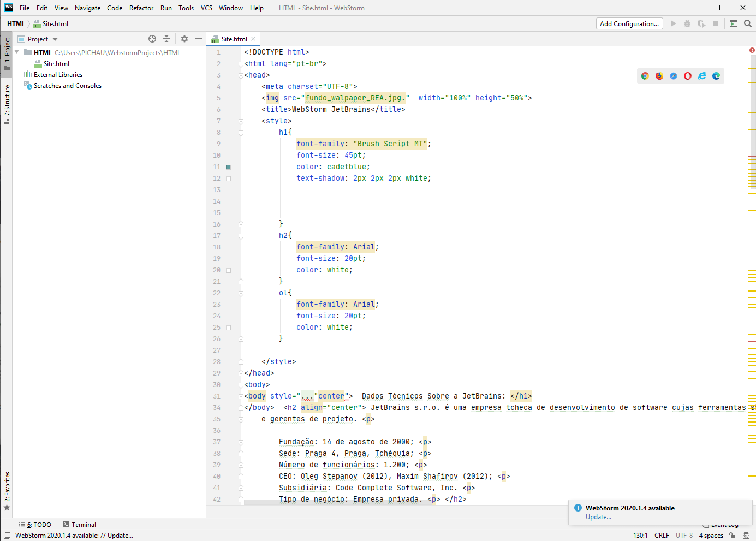
Task: Click Run with Coverage icon
Action: (701, 23)
